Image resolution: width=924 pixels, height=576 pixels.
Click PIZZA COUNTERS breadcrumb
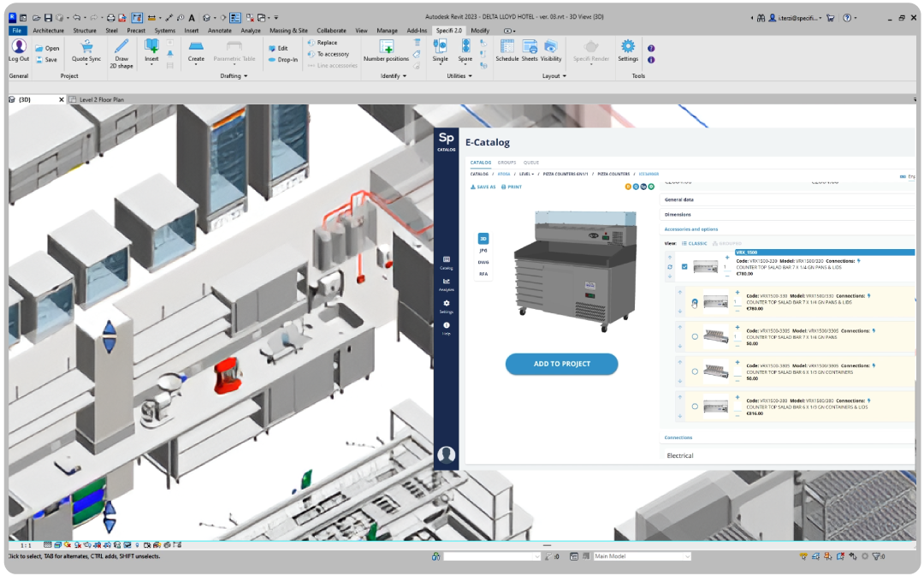(613, 175)
